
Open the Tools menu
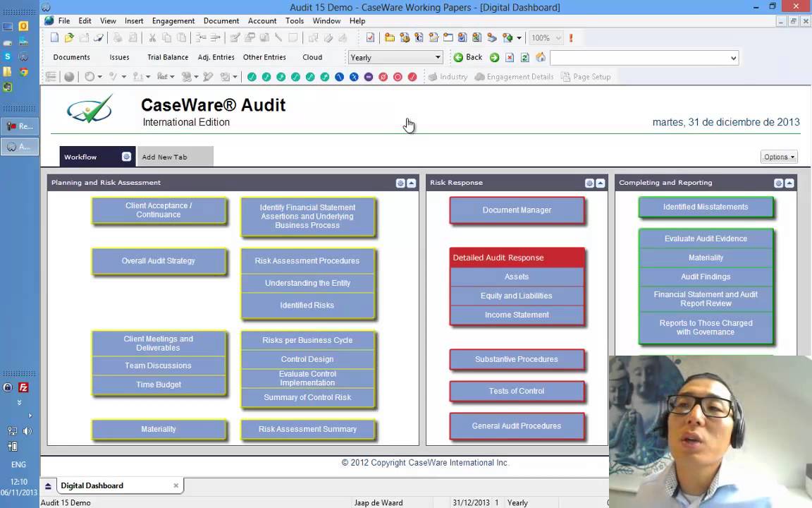pos(294,20)
